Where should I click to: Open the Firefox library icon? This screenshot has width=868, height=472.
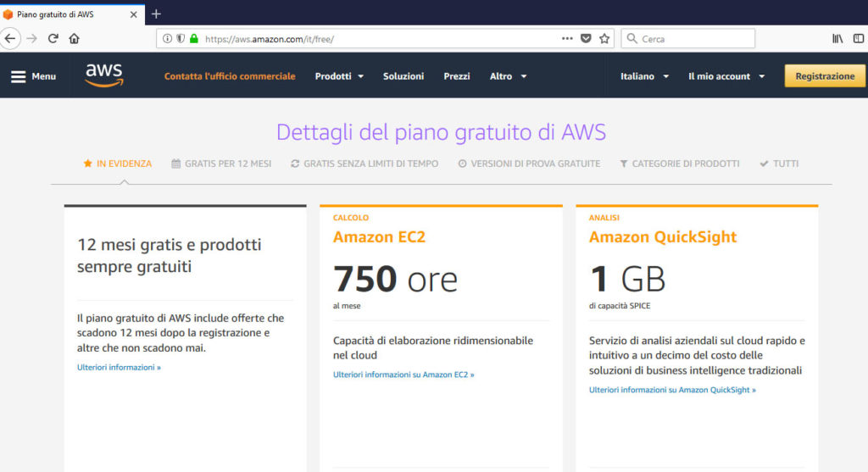point(837,39)
